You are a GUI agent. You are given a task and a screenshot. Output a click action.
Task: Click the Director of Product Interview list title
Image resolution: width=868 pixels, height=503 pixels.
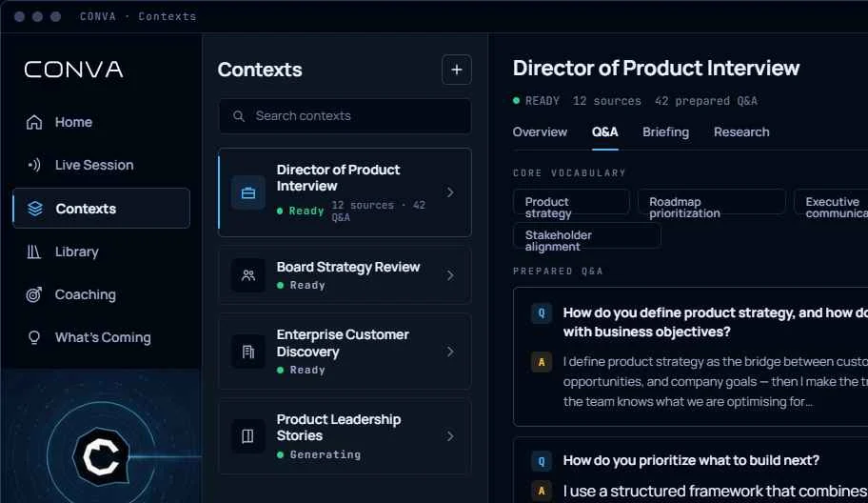tap(338, 178)
